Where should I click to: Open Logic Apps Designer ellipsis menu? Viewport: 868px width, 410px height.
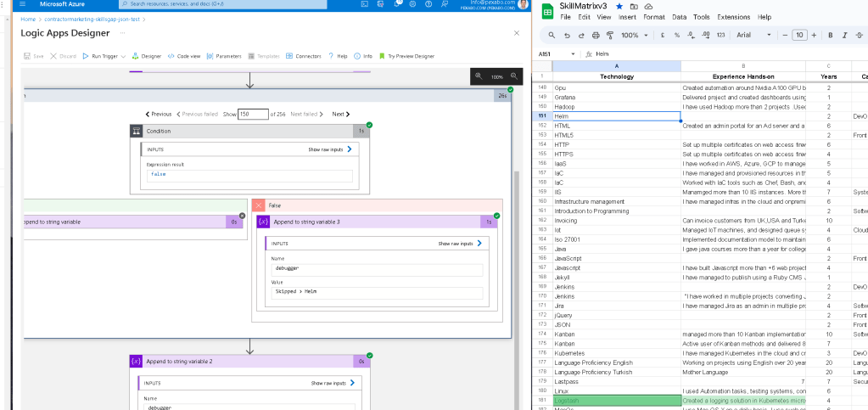tap(122, 33)
